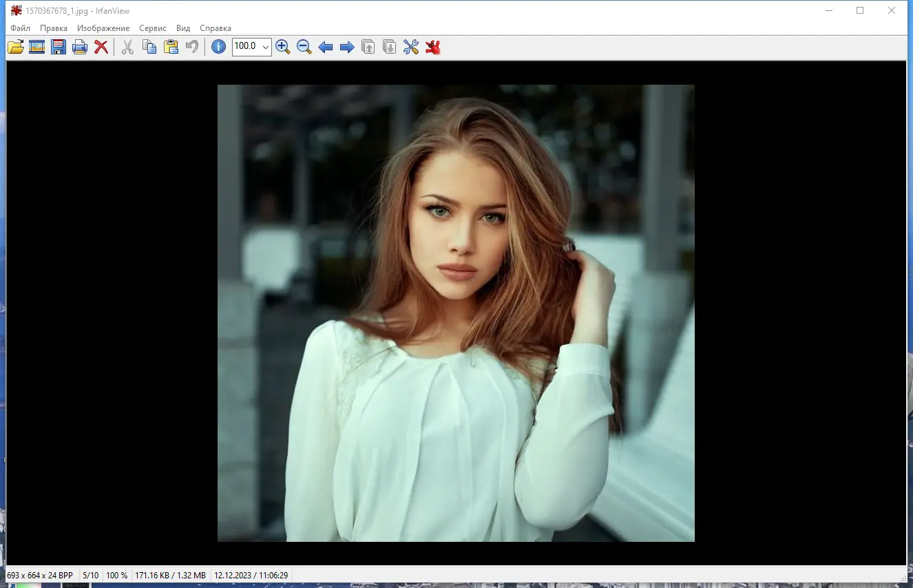Viewport: 913px width, 588px height.
Task: Zoom out with magnifier minus icon
Action: [x=304, y=47]
